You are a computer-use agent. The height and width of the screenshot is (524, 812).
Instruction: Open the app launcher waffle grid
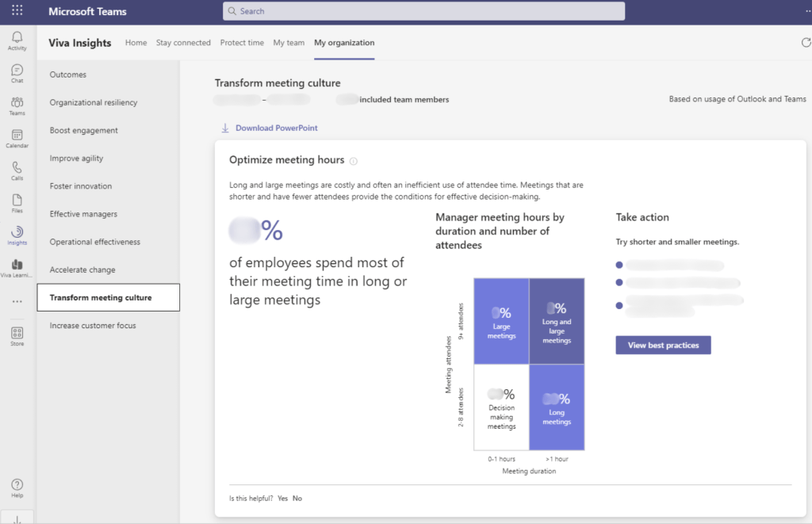17,11
